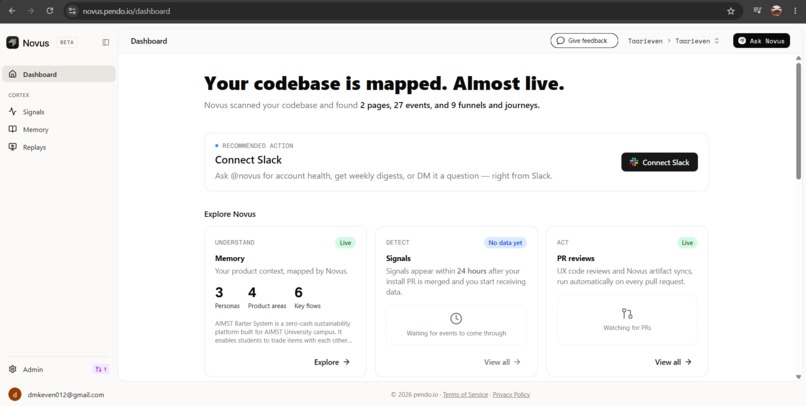This screenshot has height=406, width=806.
Task: Click the Signals pulse icon in the sidebar
Action: coord(13,112)
